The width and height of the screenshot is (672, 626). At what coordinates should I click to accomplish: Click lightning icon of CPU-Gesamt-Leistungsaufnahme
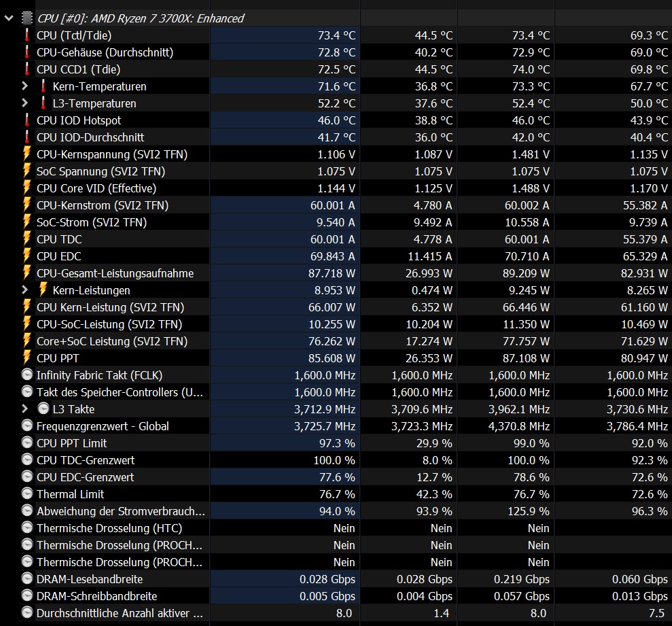pyautogui.click(x=27, y=273)
